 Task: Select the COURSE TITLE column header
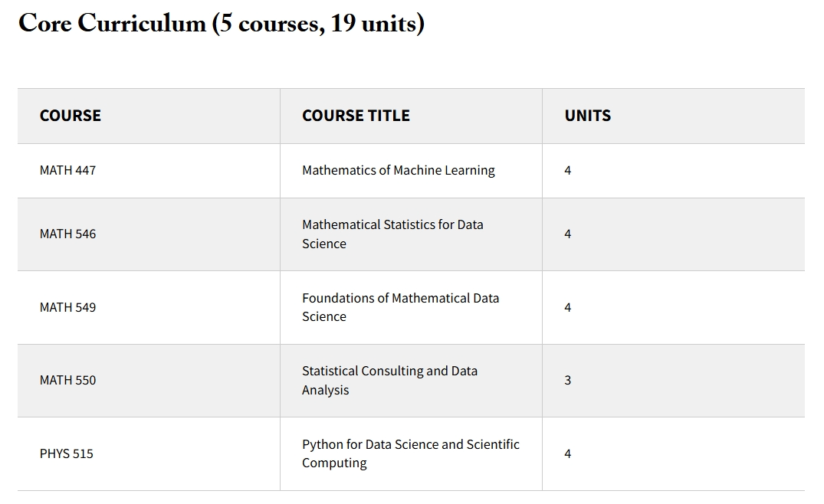tap(356, 116)
